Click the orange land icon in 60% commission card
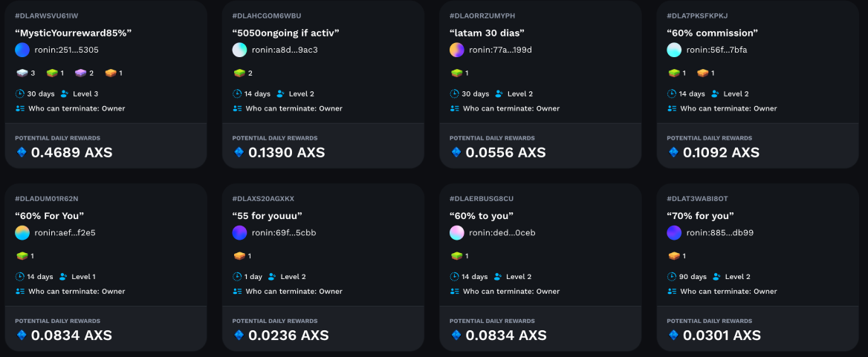868x357 pixels. [702, 73]
